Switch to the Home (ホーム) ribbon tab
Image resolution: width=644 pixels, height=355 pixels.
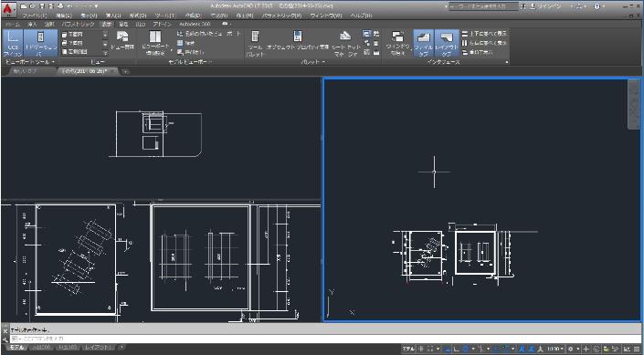coord(12,25)
